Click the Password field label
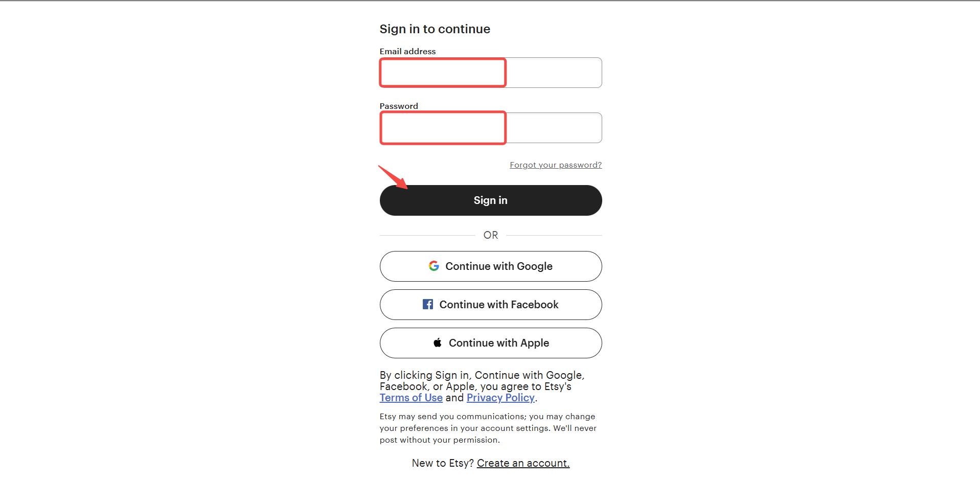980x480 pixels. [399, 106]
